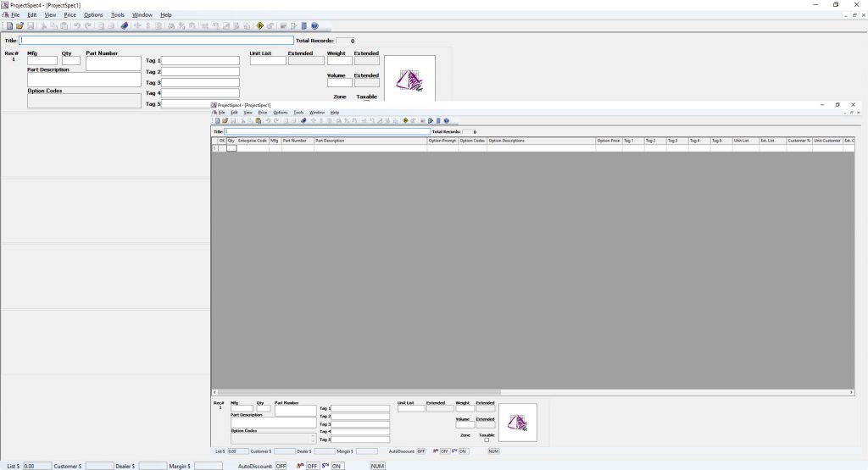Open View menu in front window
The height and width of the screenshot is (470, 868).
tap(248, 113)
